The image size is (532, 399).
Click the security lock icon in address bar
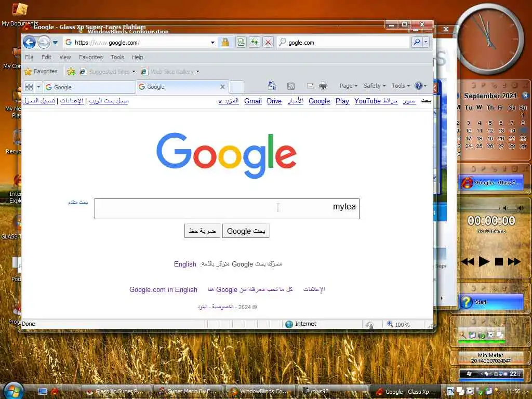click(225, 43)
